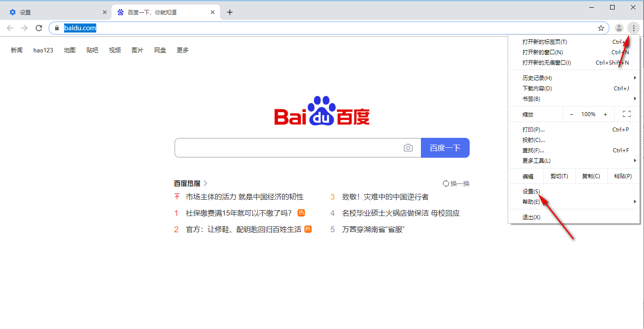Close the 设置 tab
The height and width of the screenshot is (329, 644).
pyautogui.click(x=105, y=12)
